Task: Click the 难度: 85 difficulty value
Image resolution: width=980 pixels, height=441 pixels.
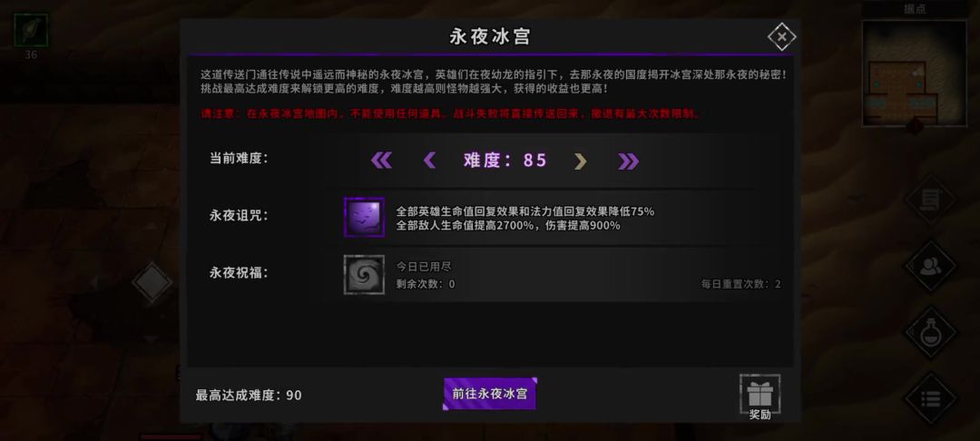Action: (x=505, y=161)
